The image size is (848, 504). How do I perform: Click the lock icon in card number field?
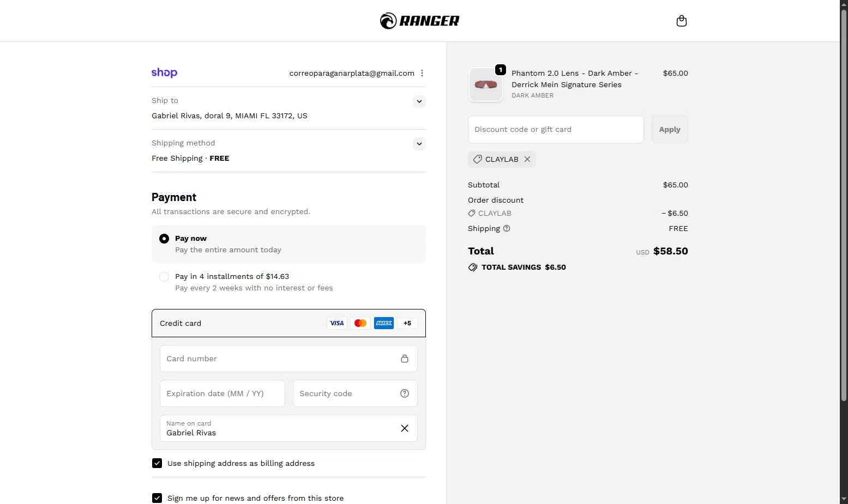[x=405, y=359]
